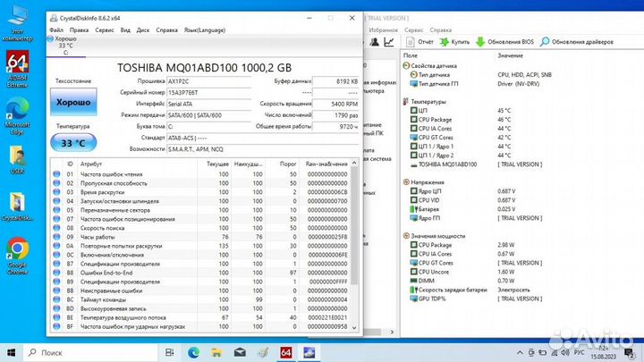
Task: Open Mail app from the taskbar
Action: (x=240, y=352)
